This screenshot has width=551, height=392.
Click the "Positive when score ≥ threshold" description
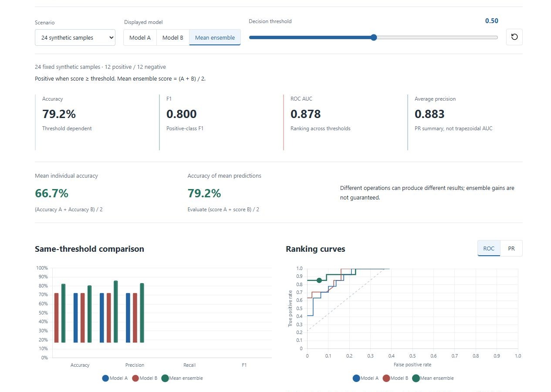tap(120, 79)
